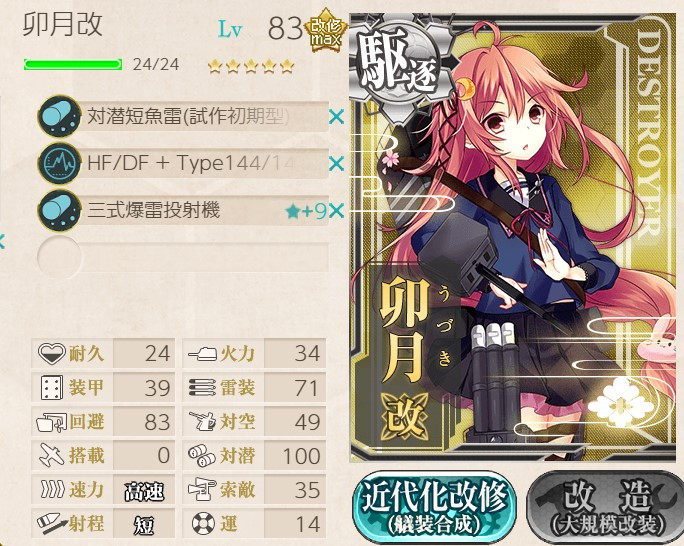Click the 対潜 depth charge stat icon
The width and height of the screenshot is (684, 546).
[x=202, y=455]
